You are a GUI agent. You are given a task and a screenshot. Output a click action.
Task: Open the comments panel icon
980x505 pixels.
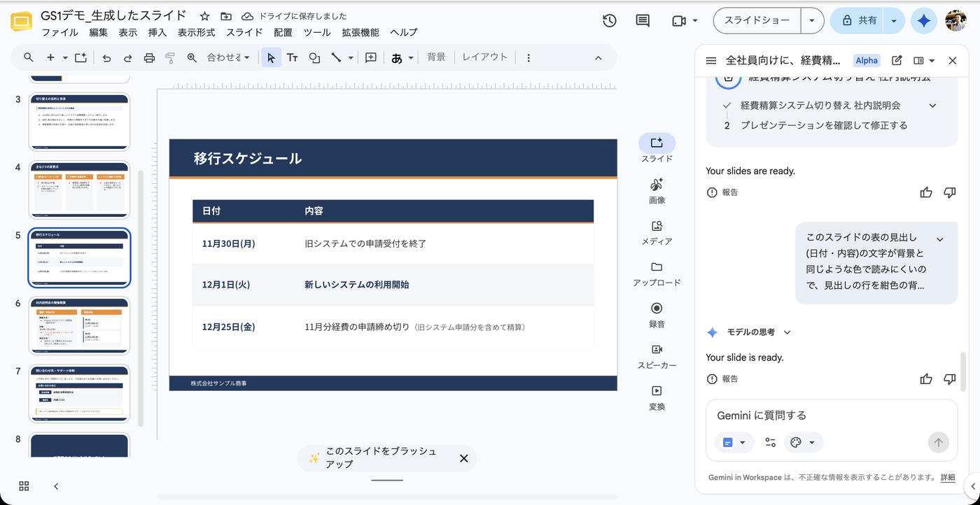tap(643, 21)
